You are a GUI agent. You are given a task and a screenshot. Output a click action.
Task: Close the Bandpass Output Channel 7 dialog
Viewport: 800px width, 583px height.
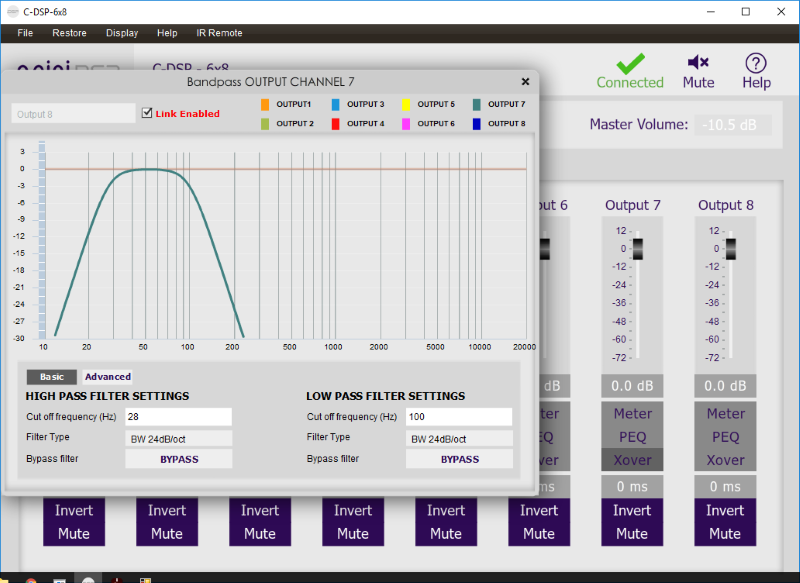click(x=525, y=82)
